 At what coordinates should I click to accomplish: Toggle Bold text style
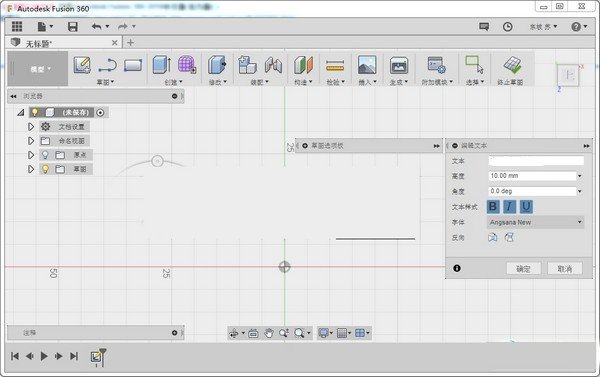click(x=493, y=207)
